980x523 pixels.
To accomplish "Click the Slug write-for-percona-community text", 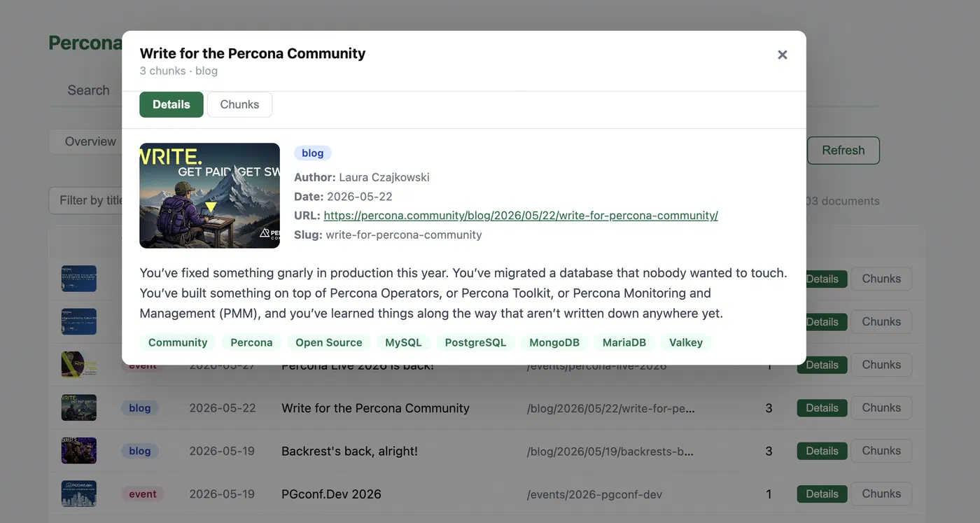I will click(388, 235).
